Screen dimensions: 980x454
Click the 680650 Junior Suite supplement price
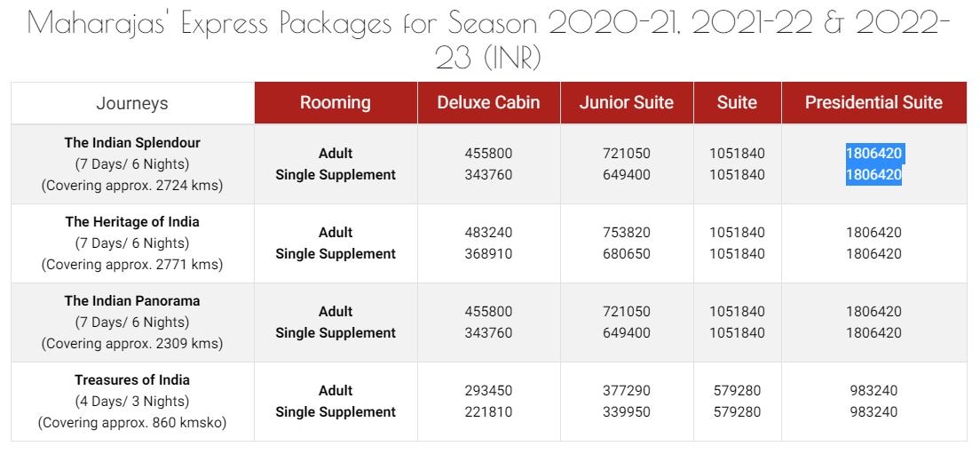tap(626, 253)
